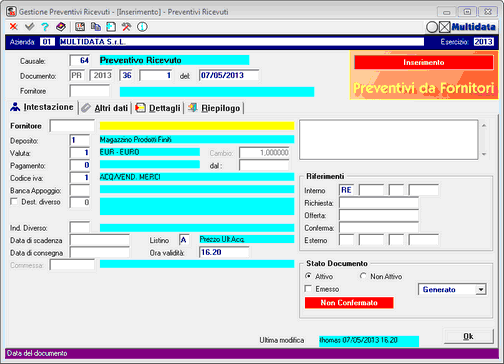
Task: Click the new page icon with cyan plus
Action: click(x=111, y=26)
